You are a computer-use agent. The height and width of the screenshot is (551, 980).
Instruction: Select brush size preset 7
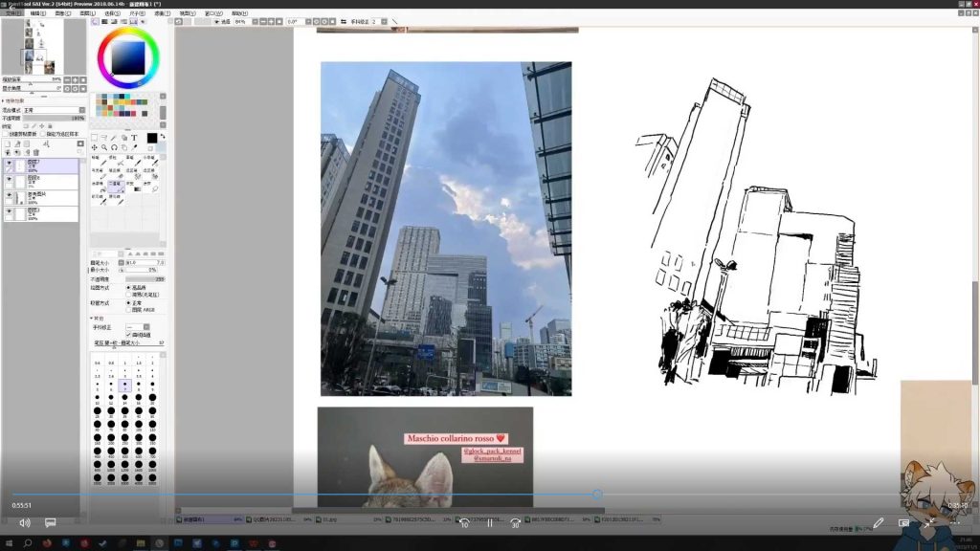pos(125,384)
